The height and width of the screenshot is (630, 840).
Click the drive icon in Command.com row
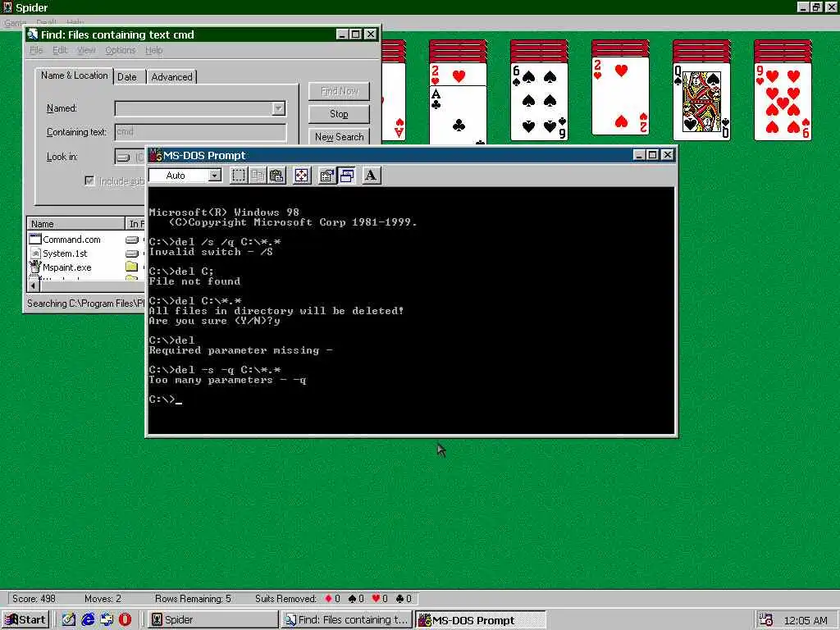coord(132,240)
